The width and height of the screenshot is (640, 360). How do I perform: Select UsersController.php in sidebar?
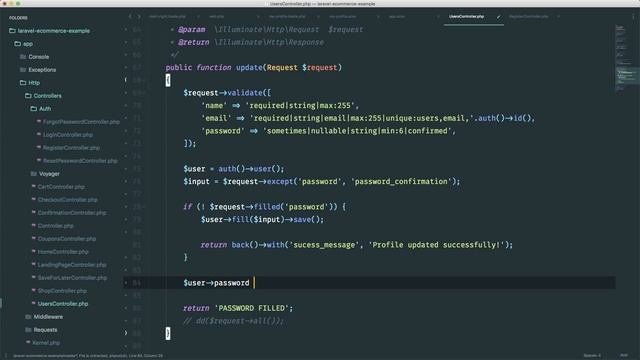click(63, 304)
